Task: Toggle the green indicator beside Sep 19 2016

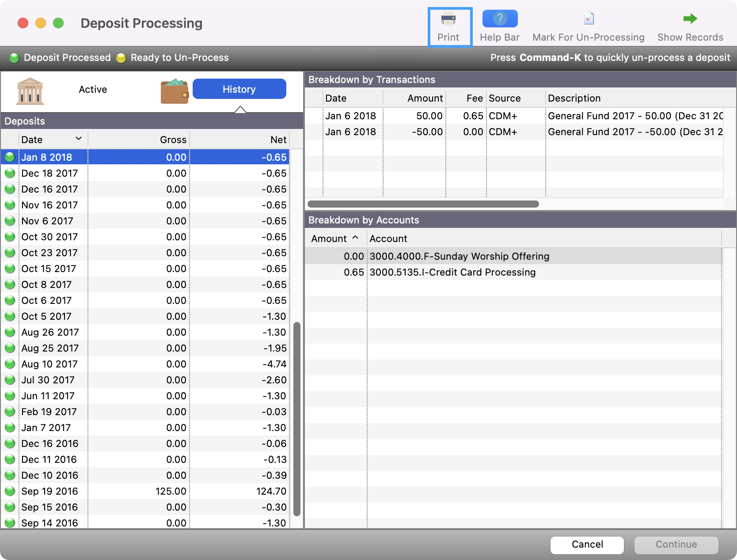Action: pos(10,491)
